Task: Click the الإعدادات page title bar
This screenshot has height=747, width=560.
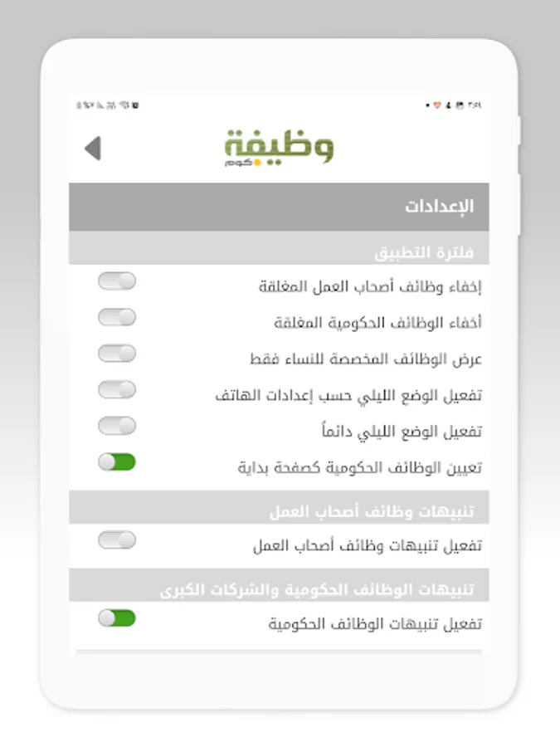Action: (279, 207)
